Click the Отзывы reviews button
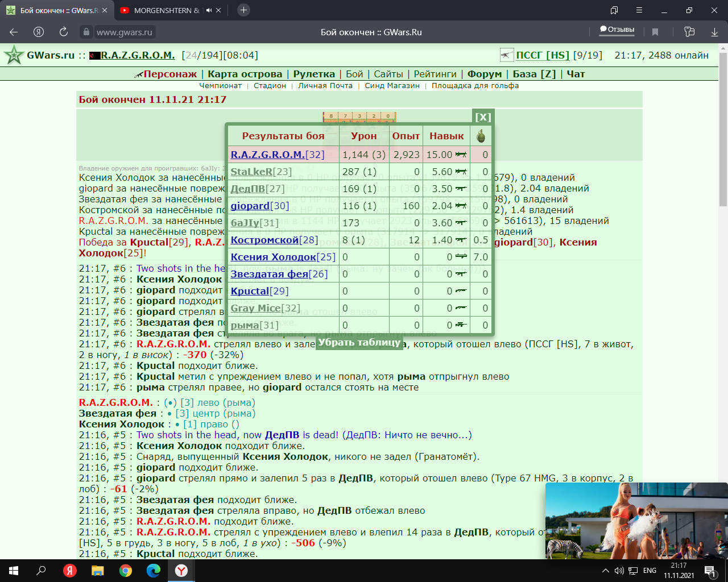Image resolution: width=728 pixels, height=582 pixels. pos(617,30)
